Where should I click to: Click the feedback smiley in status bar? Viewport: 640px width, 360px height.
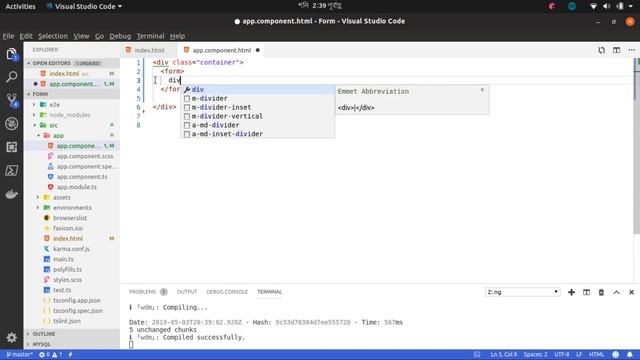coord(616,355)
